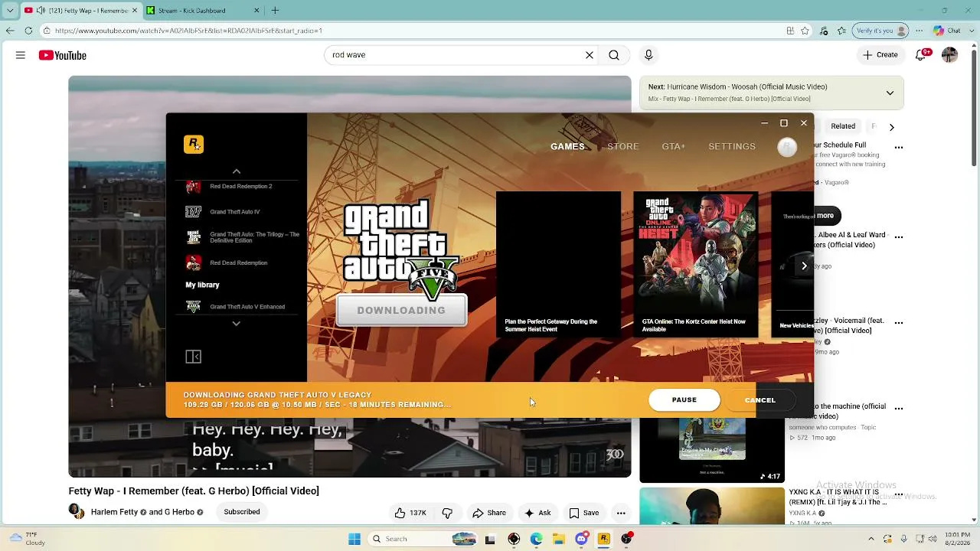This screenshot has width=980, height=551.
Task: Open the GTA+ tab in launcher
Action: click(674, 146)
